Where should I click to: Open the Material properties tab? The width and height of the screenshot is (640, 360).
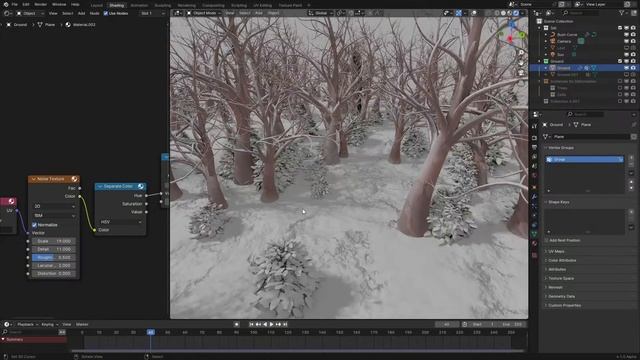[x=534, y=244]
